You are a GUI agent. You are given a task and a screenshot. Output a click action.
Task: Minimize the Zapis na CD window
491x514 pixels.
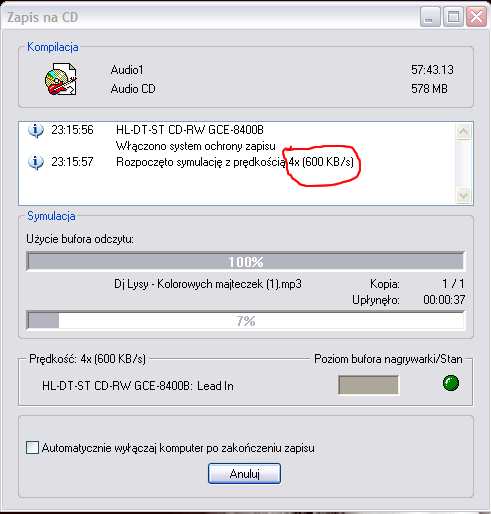point(430,17)
